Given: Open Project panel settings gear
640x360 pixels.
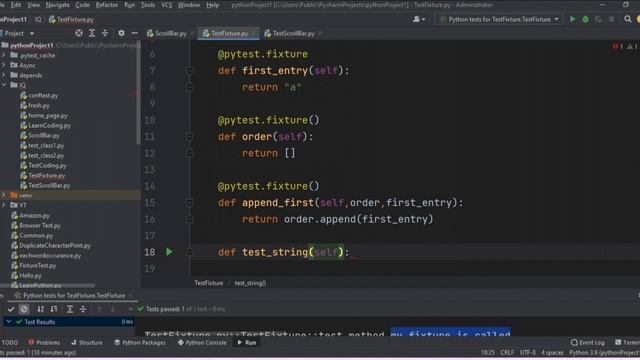Looking at the screenshot, I should click(121, 33).
